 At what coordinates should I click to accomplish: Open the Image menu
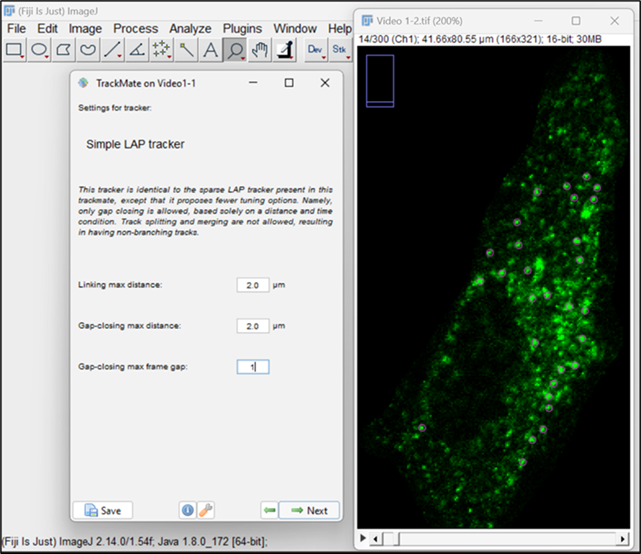[x=85, y=29]
